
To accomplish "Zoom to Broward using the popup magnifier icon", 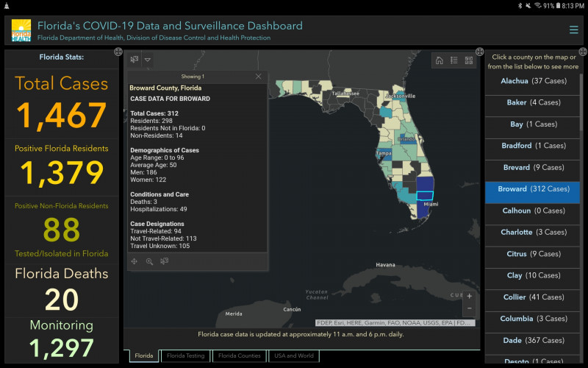I will [149, 261].
